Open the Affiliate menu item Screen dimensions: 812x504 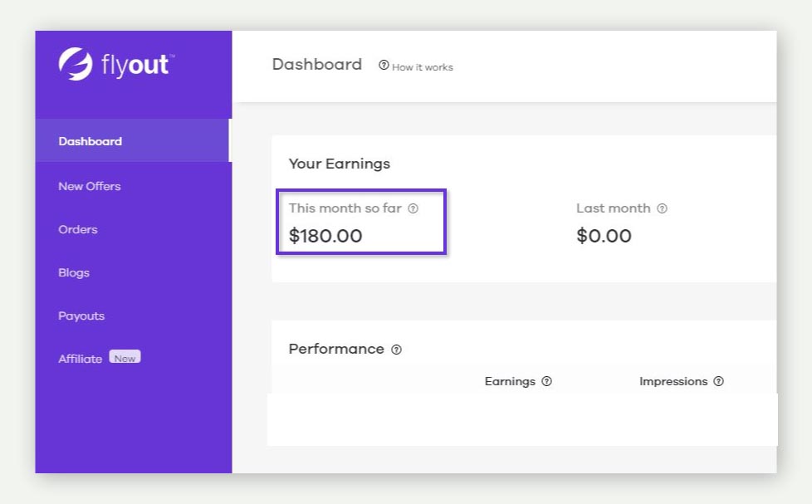(81, 359)
